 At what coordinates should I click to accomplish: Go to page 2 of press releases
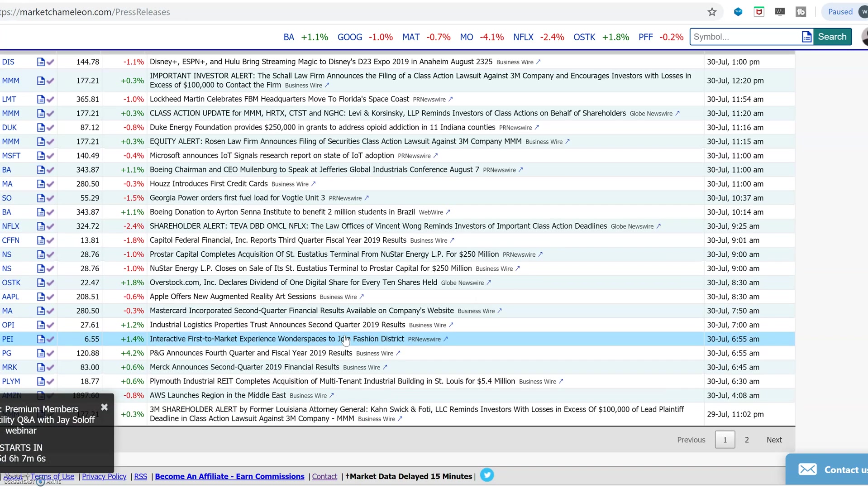point(747,439)
